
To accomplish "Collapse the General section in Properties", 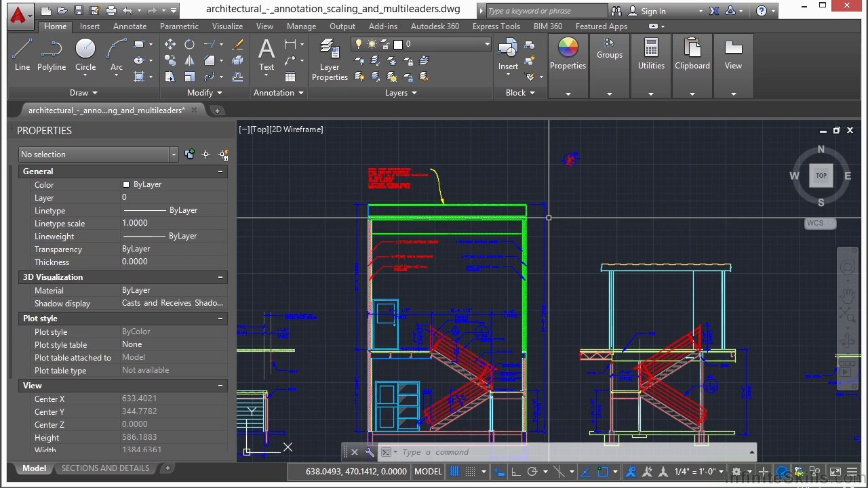I will click(x=220, y=171).
